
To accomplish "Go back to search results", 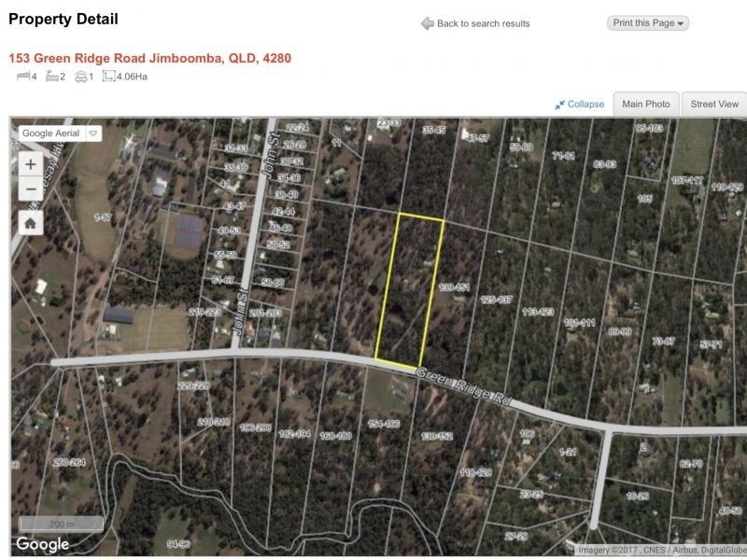I will [483, 23].
